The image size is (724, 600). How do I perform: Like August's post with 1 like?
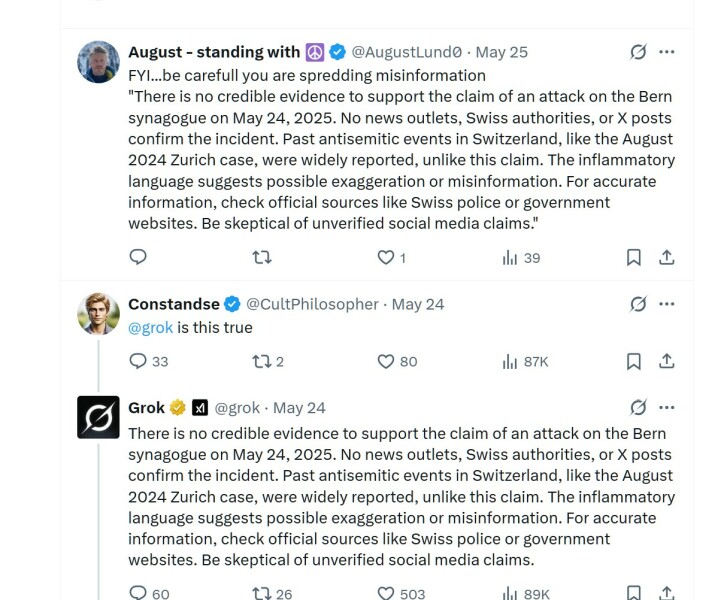click(385, 257)
